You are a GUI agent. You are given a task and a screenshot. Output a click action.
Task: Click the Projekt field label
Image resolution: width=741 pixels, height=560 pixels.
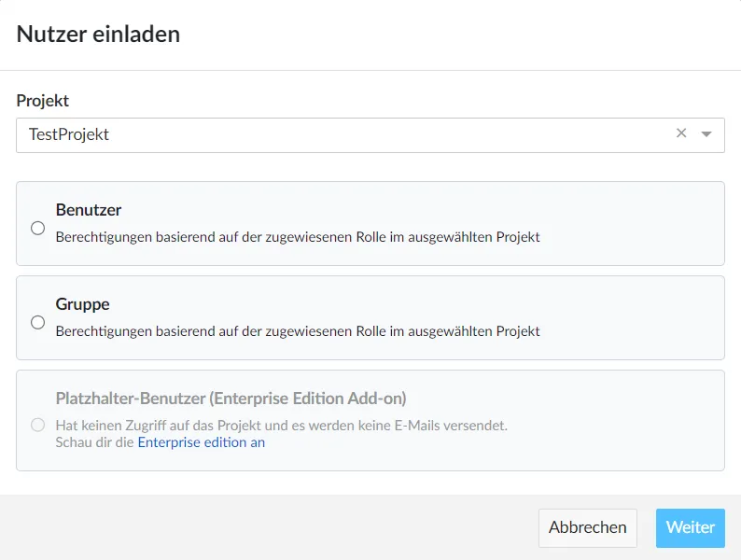click(43, 101)
